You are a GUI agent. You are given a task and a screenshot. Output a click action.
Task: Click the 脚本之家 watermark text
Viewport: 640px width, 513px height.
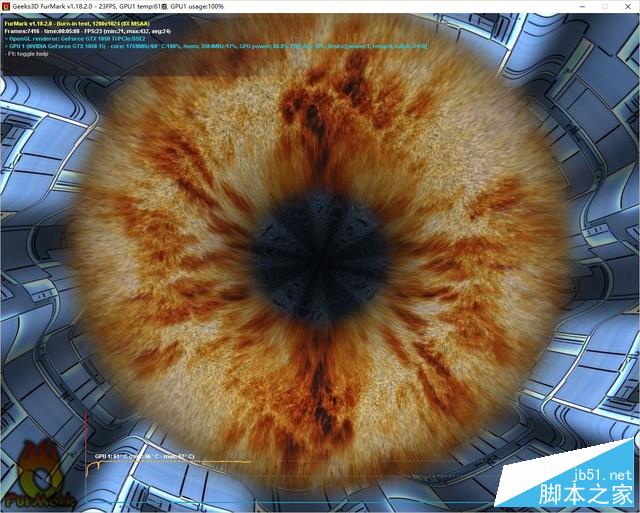(595, 494)
